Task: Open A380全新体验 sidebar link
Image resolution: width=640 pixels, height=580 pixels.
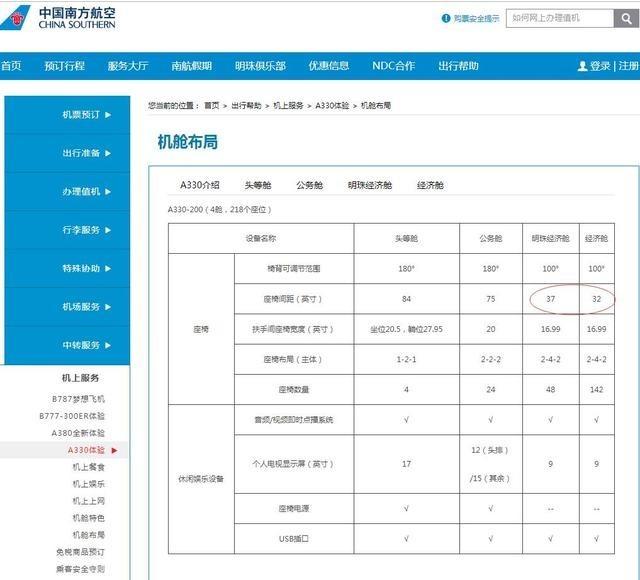Action: click(x=78, y=433)
